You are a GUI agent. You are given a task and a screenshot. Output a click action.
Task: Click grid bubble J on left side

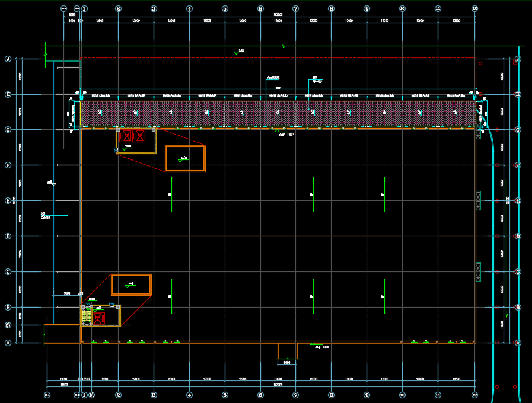point(8,59)
